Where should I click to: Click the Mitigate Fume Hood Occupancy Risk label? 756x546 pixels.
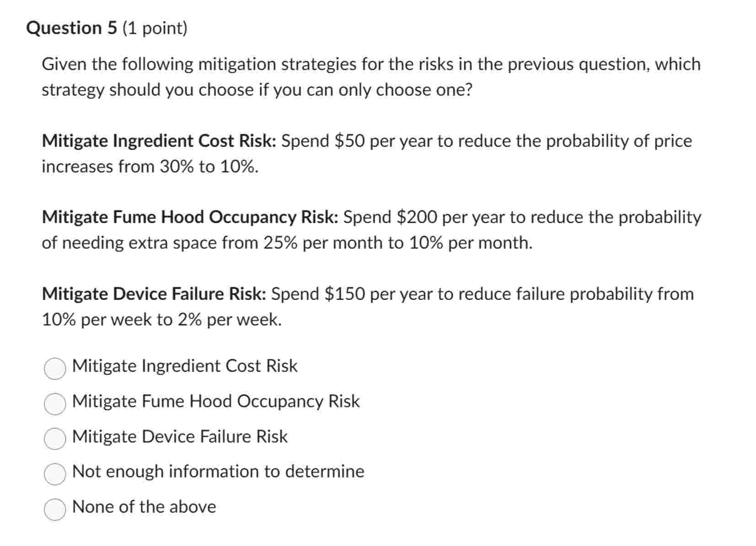215,401
